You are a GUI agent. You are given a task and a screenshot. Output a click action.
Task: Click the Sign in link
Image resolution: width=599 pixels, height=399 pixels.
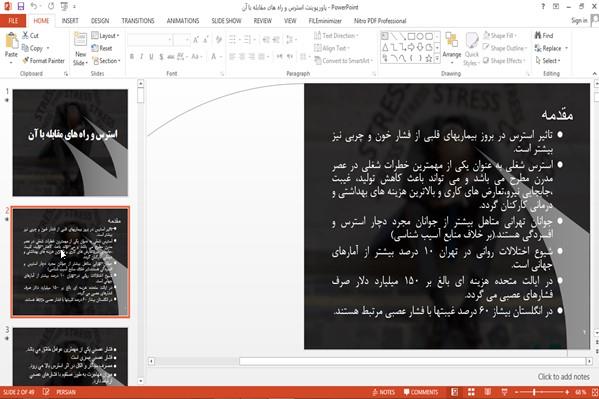pyautogui.click(x=579, y=21)
